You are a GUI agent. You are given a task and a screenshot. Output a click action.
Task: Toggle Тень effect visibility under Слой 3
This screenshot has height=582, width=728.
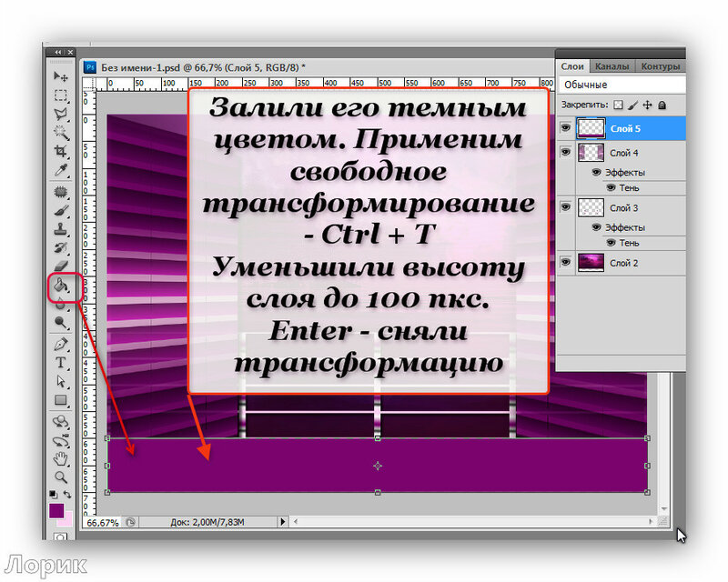(x=612, y=242)
